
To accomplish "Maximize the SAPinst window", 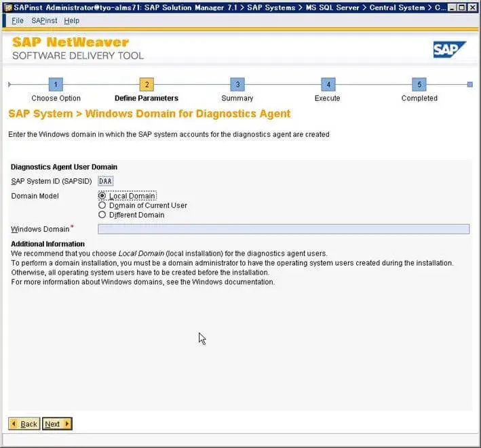I will click(x=462, y=7).
